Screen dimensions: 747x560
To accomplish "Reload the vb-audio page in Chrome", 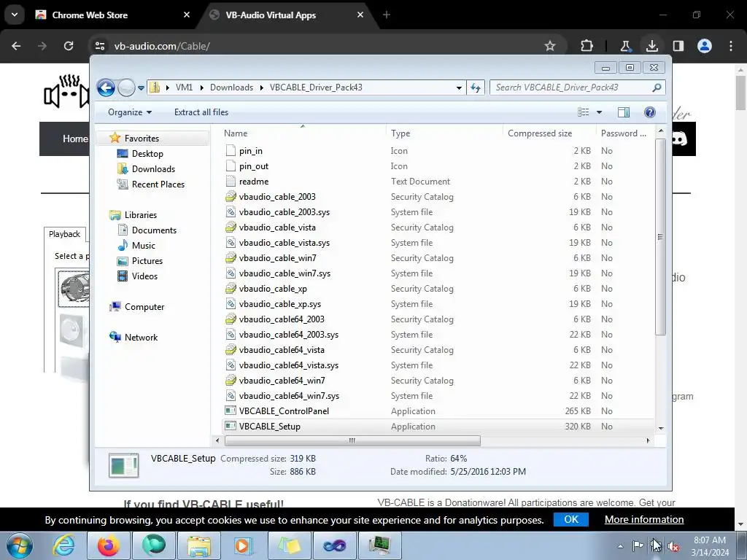I will (69, 46).
